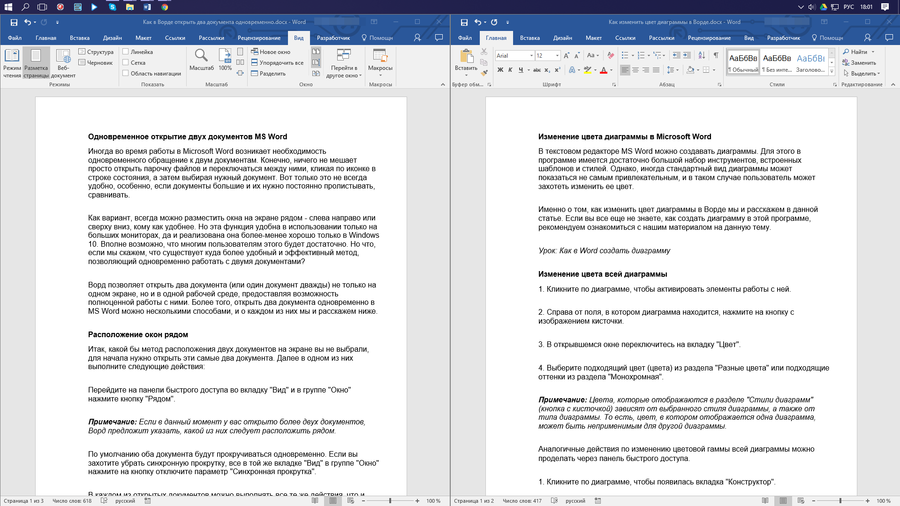Expand Перейти в другое окно dropdown
Viewport: 900px width, 506px height.
tap(344, 63)
